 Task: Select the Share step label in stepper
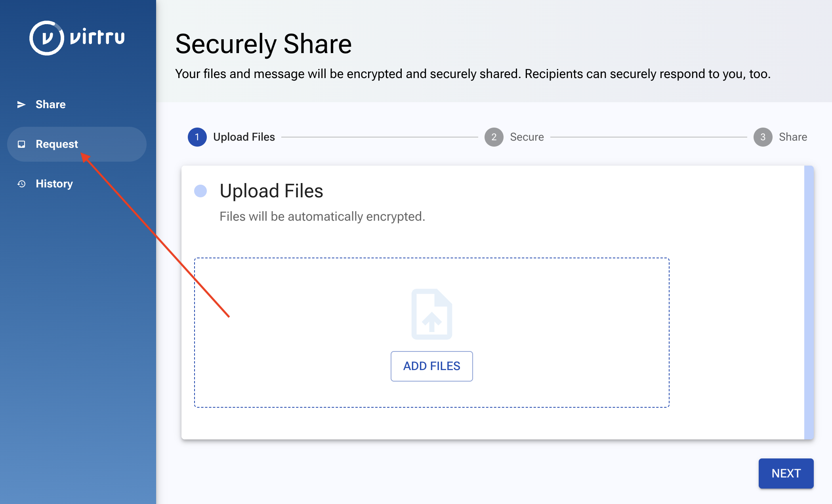pos(793,137)
